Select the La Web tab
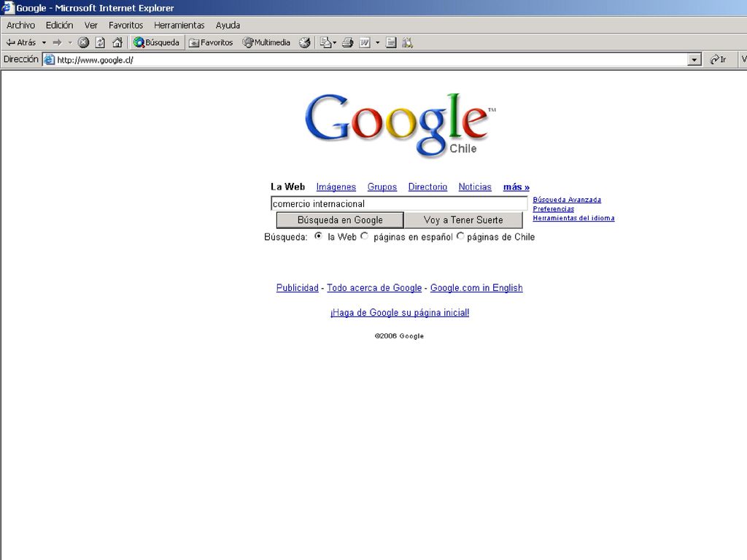Screen dimensions: 747x560 (x=287, y=187)
